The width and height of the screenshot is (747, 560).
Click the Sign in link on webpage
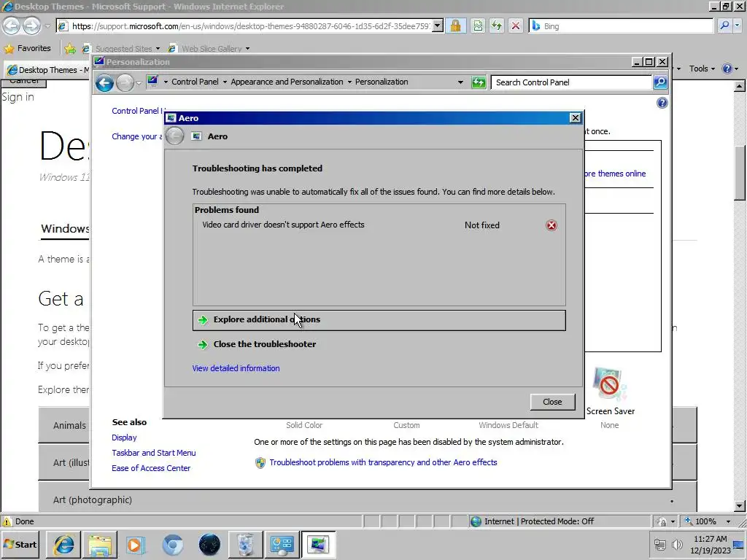point(18,97)
